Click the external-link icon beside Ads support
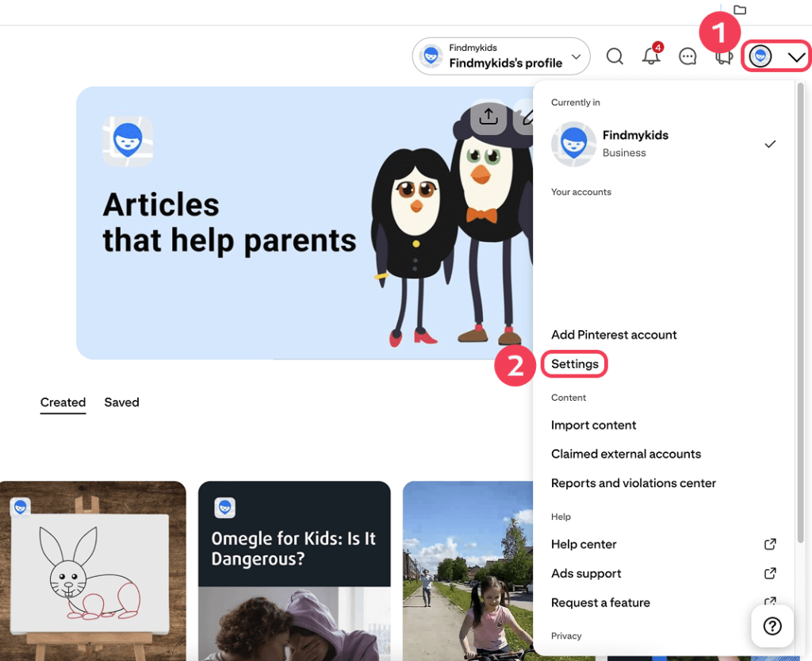 point(769,573)
